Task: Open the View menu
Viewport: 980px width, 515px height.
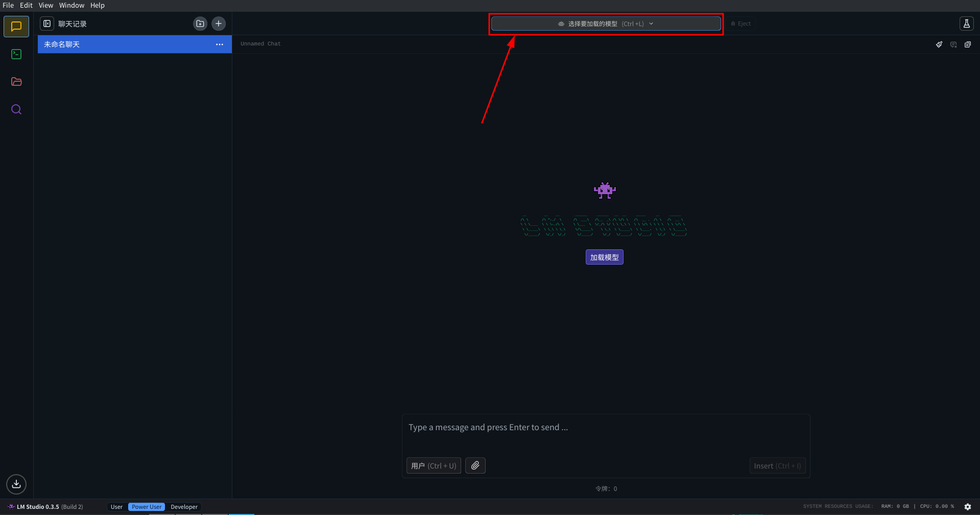Action: click(x=46, y=5)
